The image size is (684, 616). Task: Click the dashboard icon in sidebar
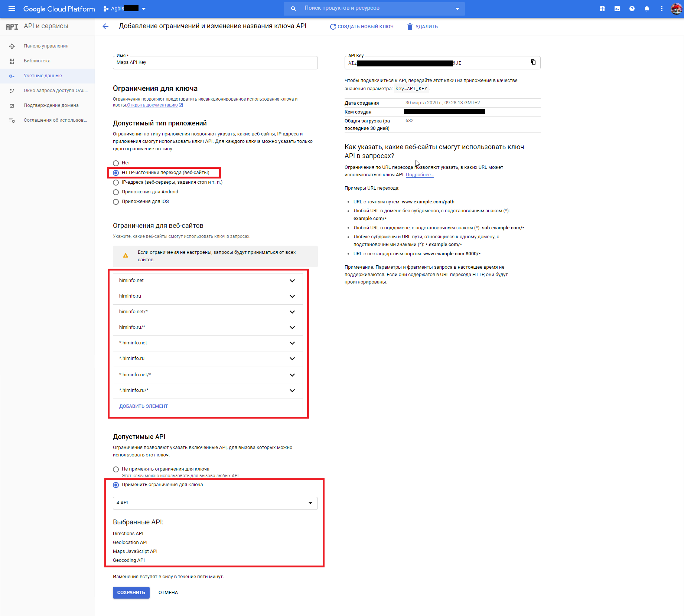(x=12, y=46)
